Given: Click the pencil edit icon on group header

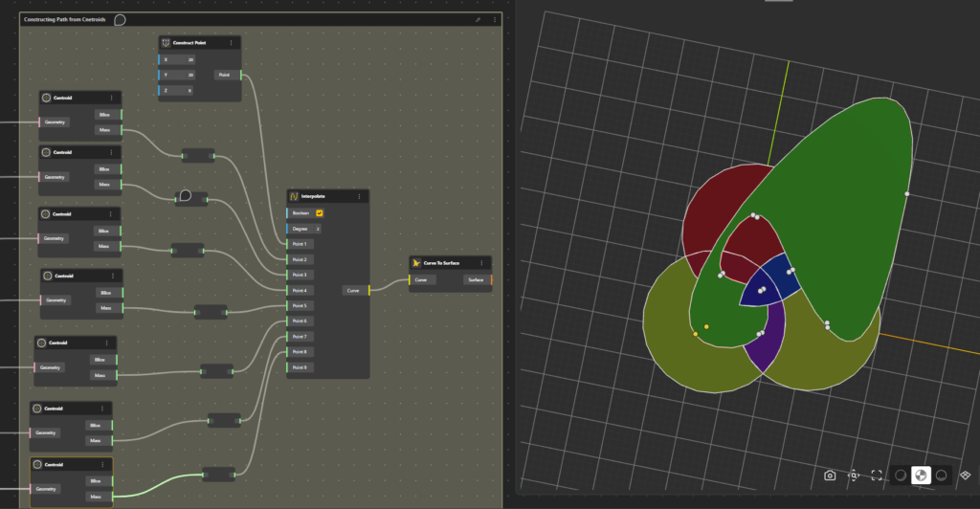Looking at the screenshot, I should click(x=479, y=19).
